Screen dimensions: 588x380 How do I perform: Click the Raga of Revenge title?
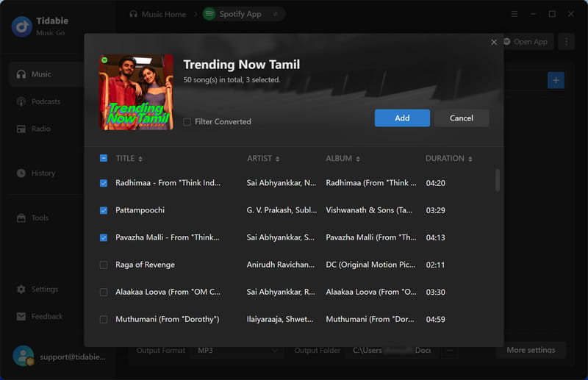(x=145, y=265)
